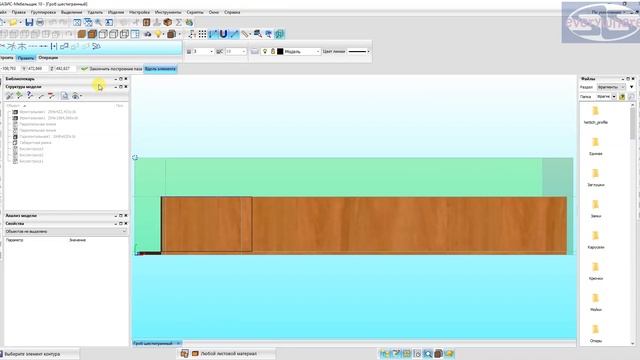The height and width of the screenshot is (360, 640).
Task: Click the wood panel in the viewport
Action: [363, 225]
